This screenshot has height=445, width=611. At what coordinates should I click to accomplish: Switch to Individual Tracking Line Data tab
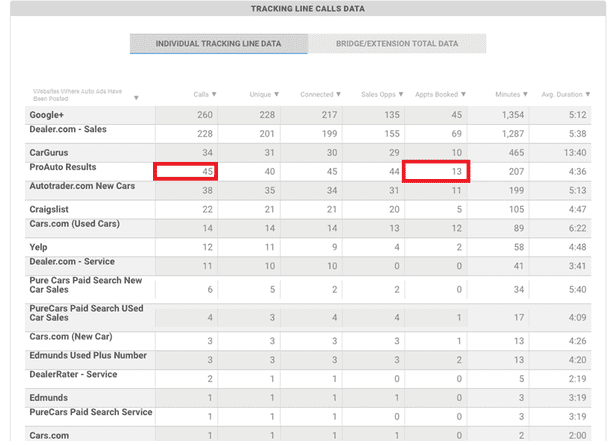click(x=219, y=44)
